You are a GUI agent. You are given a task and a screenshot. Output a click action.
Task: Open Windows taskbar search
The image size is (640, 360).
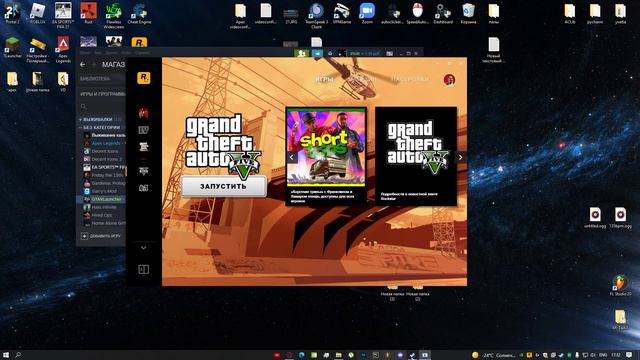(18, 355)
